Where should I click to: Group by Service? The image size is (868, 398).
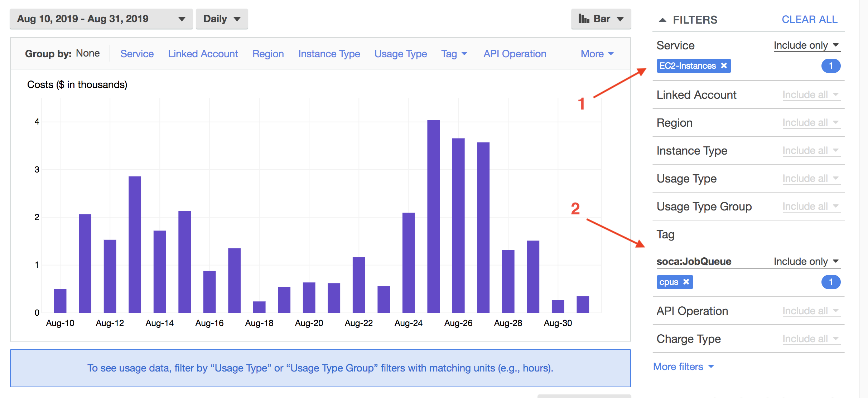point(137,54)
